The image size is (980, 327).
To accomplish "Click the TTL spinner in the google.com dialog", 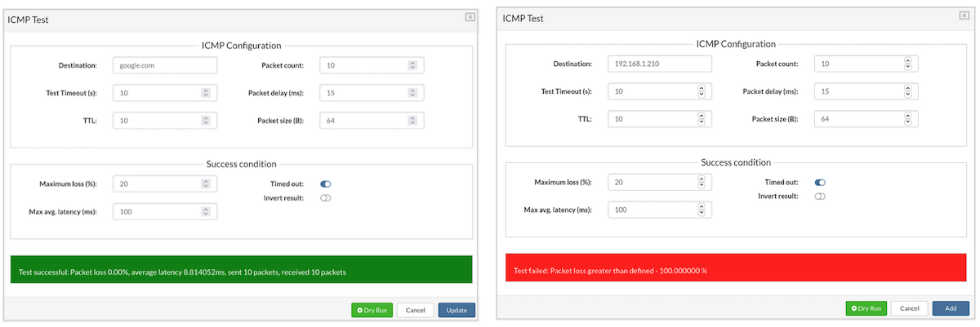I will tap(205, 121).
